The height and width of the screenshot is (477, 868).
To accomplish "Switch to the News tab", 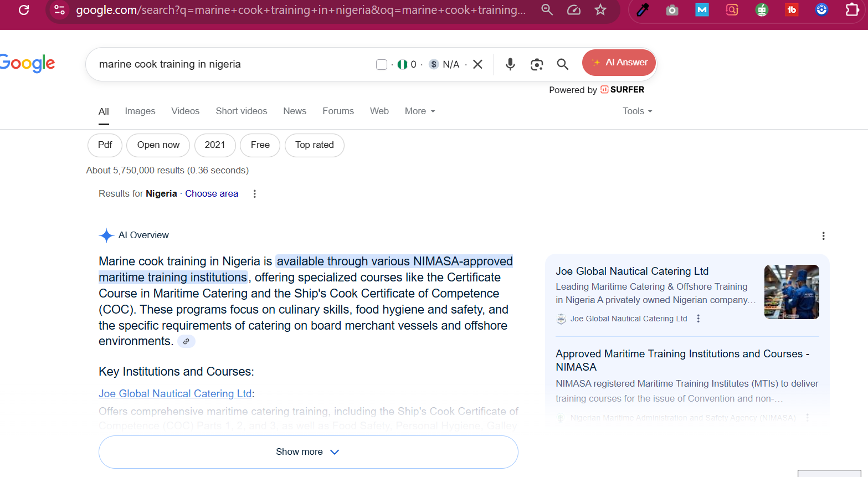I will (x=295, y=111).
